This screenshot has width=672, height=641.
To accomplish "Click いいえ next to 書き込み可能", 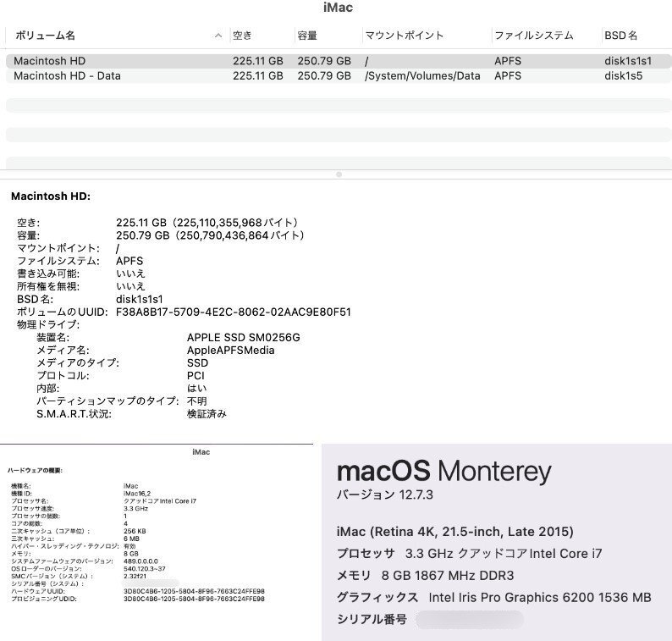I will pyautogui.click(x=130, y=274).
